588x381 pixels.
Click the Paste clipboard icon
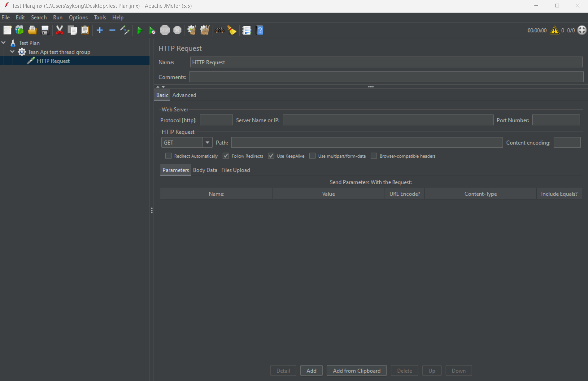(x=85, y=30)
